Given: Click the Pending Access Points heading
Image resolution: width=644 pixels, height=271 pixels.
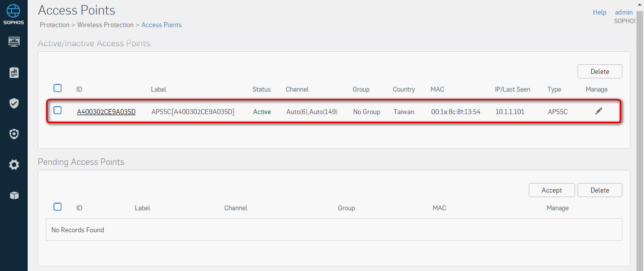Looking at the screenshot, I should (x=81, y=162).
